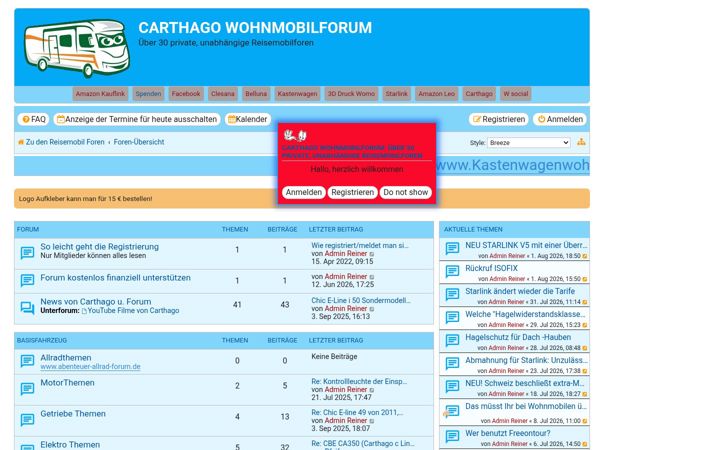Click forum icon for News von Carthago u. Forum

(x=27, y=308)
